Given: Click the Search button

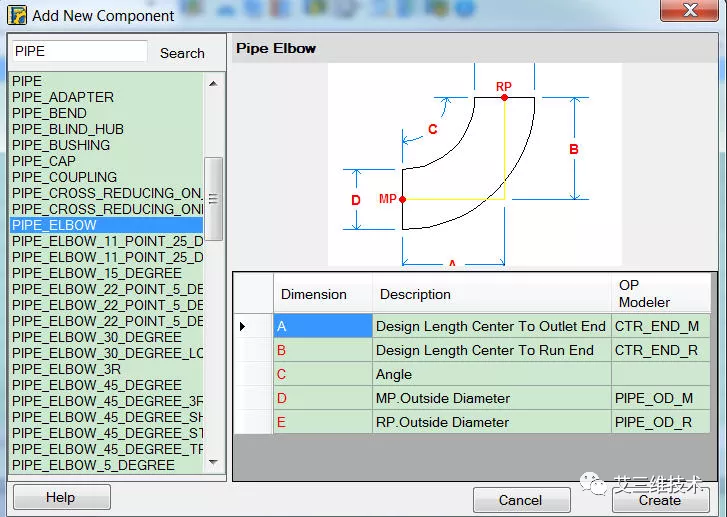Looking at the screenshot, I should click(182, 53).
